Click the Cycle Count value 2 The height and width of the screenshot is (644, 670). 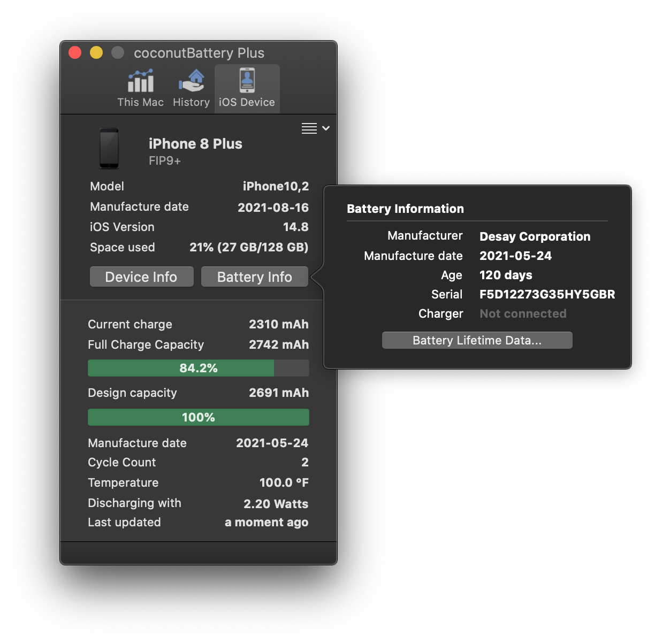point(305,462)
